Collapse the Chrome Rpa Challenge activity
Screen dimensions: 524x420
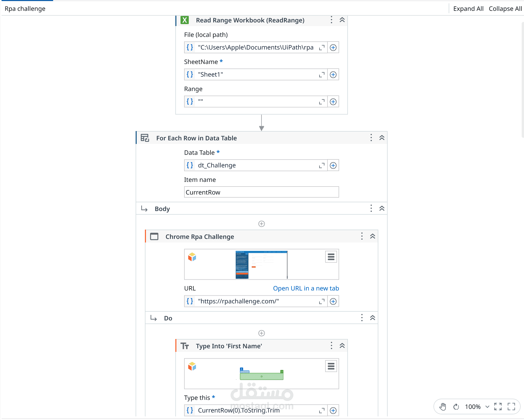coord(373,236)
